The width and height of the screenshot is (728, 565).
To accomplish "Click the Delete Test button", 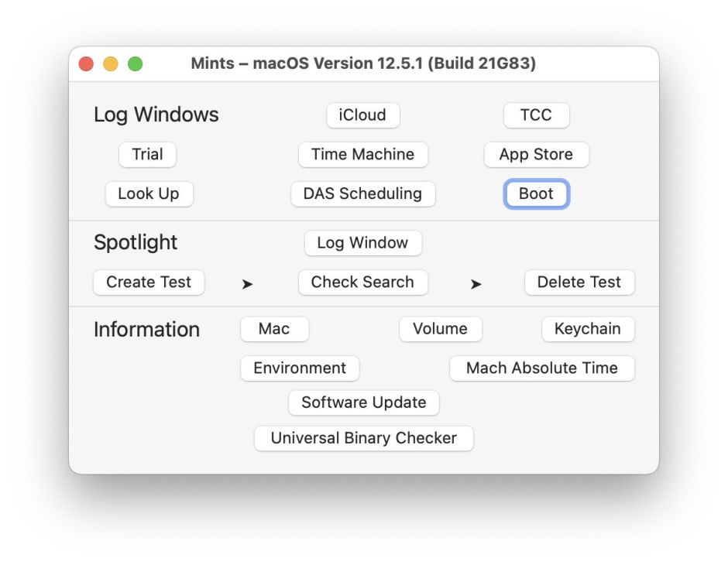I will 579,282.
